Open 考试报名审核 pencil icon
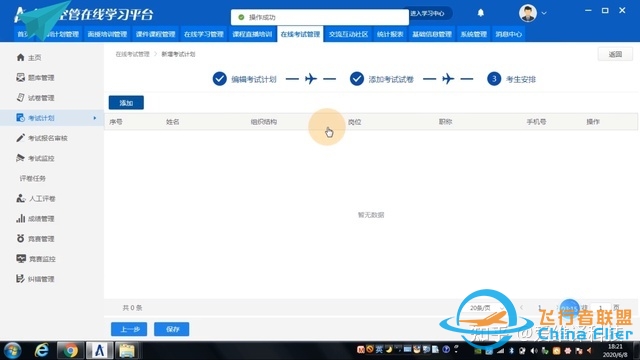The height and width of the screenshot is (360, 640). (x=20, y=138)
